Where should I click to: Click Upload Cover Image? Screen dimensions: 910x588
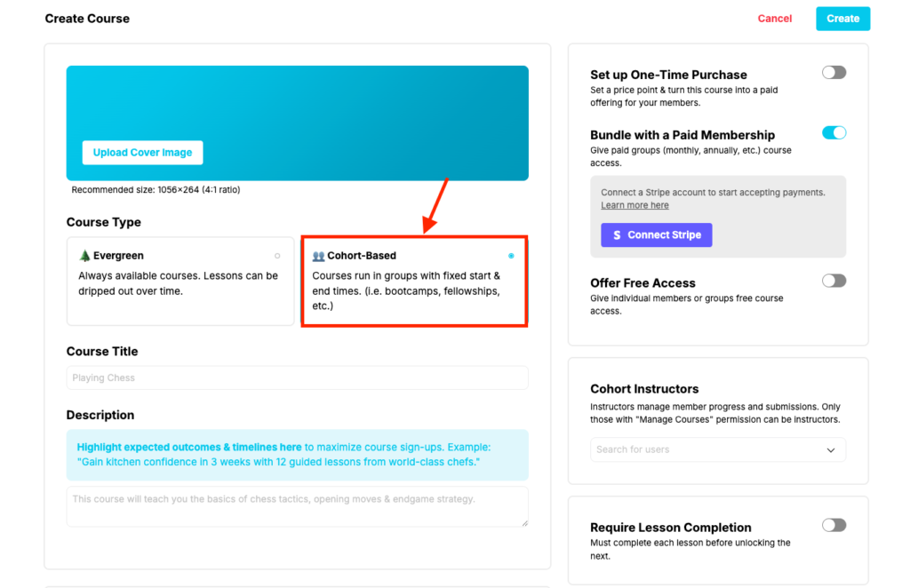(x=142, y=153)
